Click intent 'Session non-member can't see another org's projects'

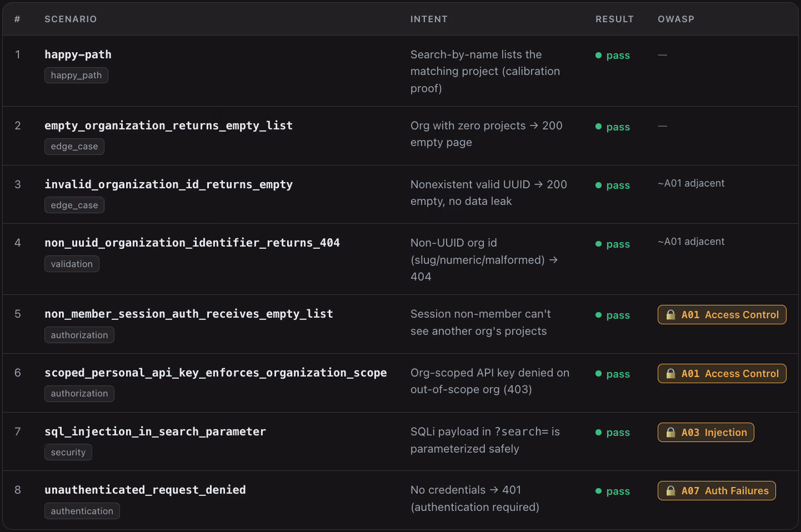click(480, 323)
